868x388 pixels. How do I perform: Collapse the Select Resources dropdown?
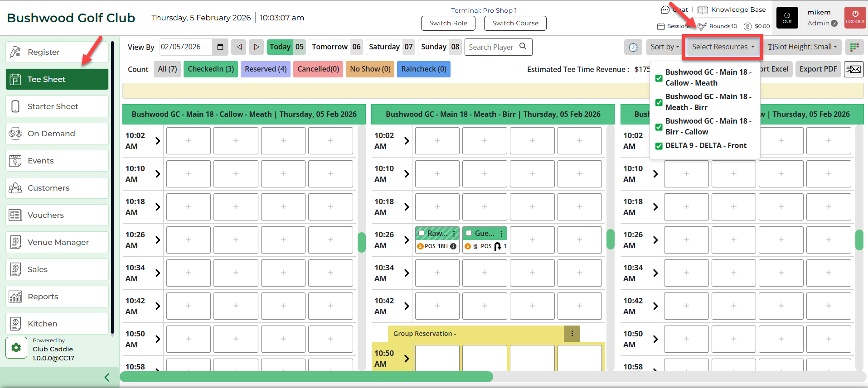[723, 47]
